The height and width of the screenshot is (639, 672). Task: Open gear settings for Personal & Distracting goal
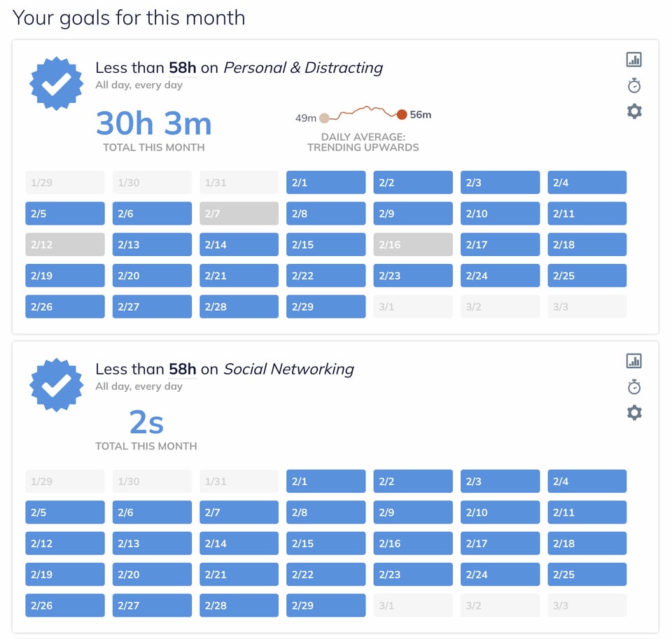point(633,111)
